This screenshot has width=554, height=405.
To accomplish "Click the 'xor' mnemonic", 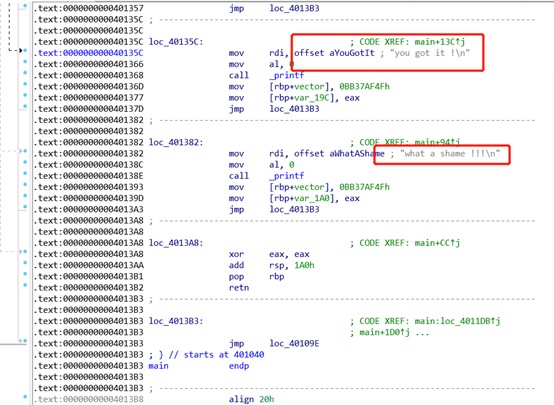I will (x=236, y=254).
